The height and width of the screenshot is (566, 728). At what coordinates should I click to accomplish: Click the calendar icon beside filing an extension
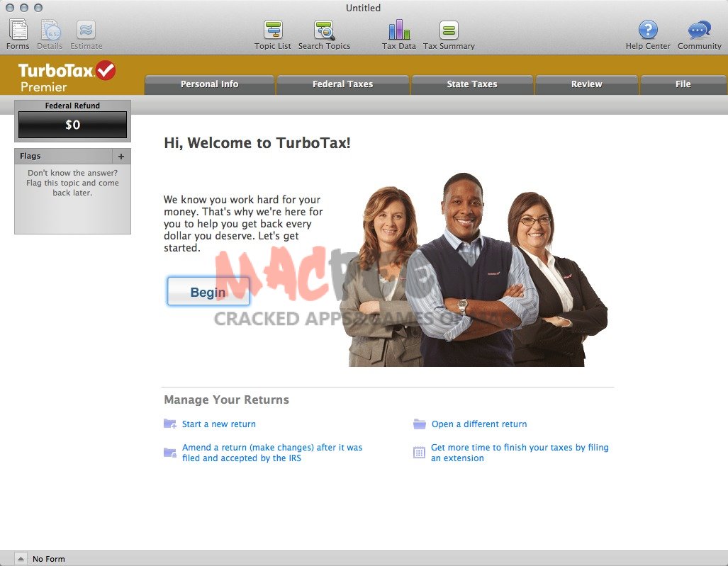click(x=419, y=453)
